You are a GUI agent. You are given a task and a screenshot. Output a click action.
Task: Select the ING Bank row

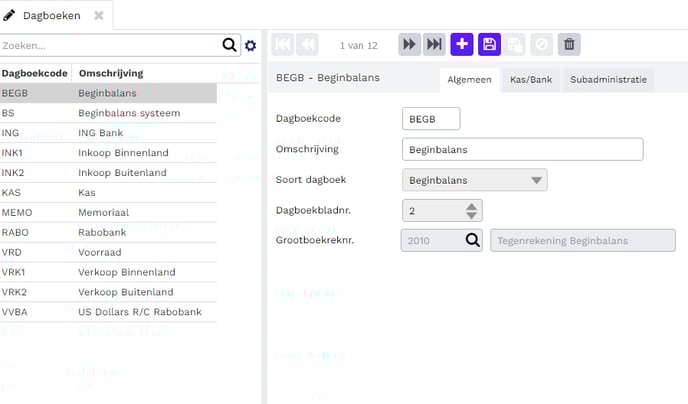point(108,133)
